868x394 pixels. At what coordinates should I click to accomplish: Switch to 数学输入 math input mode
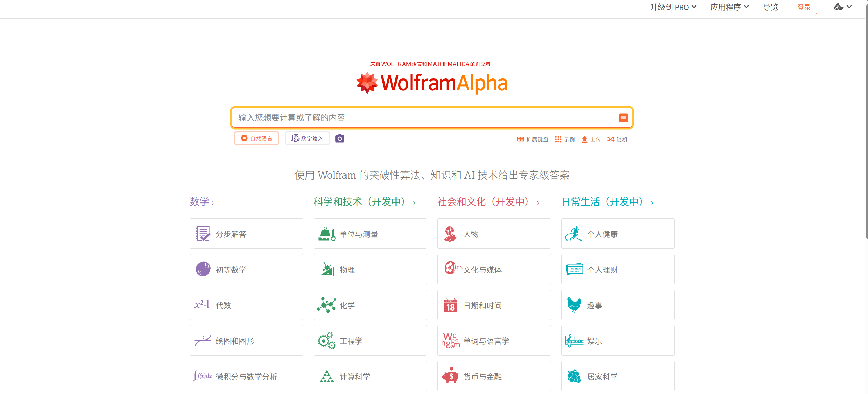point(307,138)
